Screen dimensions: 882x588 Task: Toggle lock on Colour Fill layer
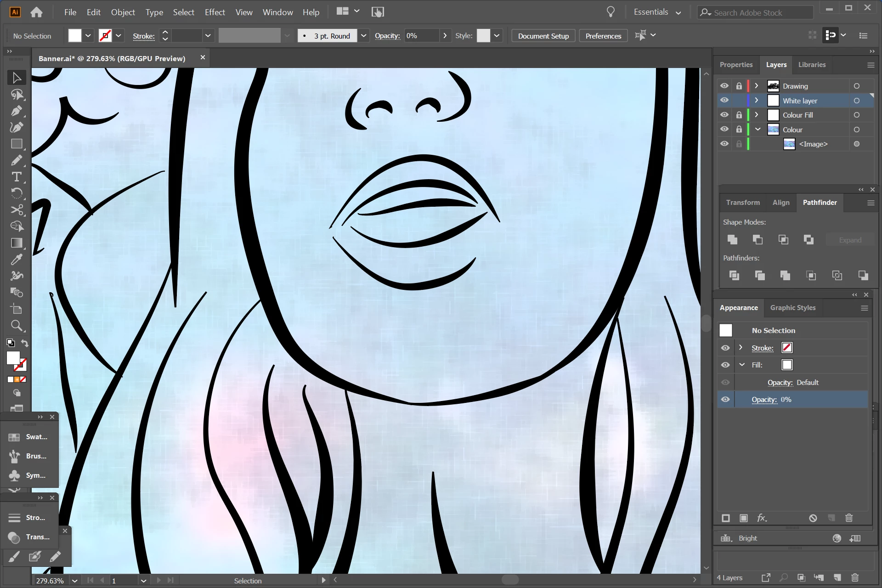point(739,115)
